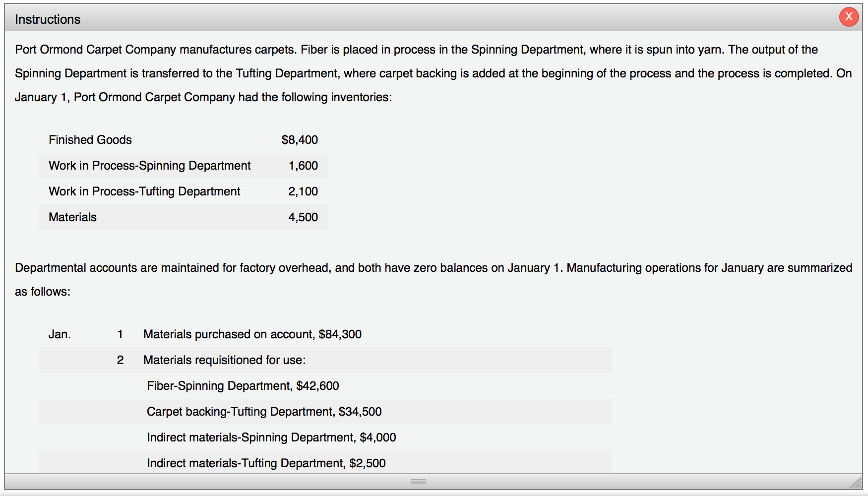Select the Fiber-Spinning Department, $42,600 line
This screenshot has width=868, height=496.
click(x=243, y=386)
